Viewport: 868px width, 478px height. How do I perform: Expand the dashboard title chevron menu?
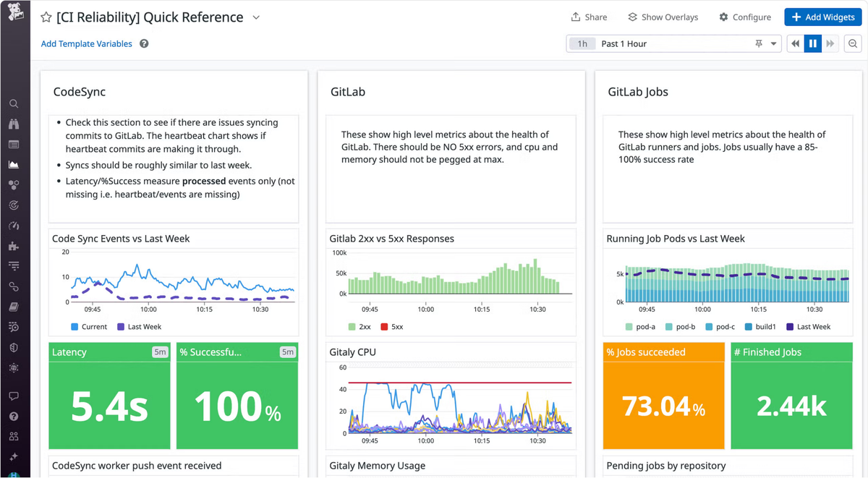click(256, 17)
